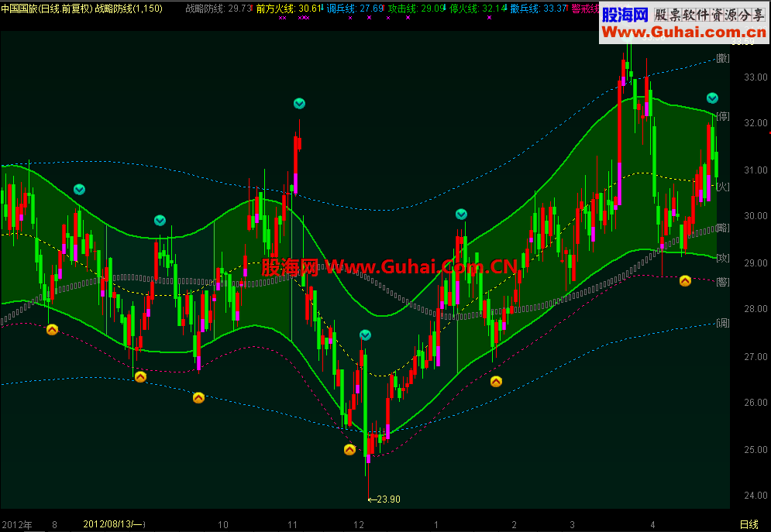Screen dimensions: 771x532
Task: Click the ←23.90 lowest price annotation
Action: pyautogui.click(x=384, y=499)
